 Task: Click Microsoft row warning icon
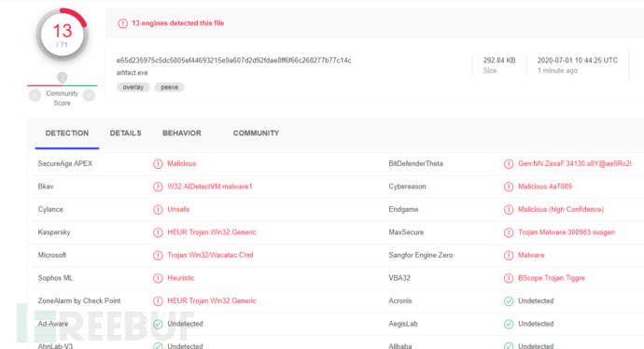158,256
